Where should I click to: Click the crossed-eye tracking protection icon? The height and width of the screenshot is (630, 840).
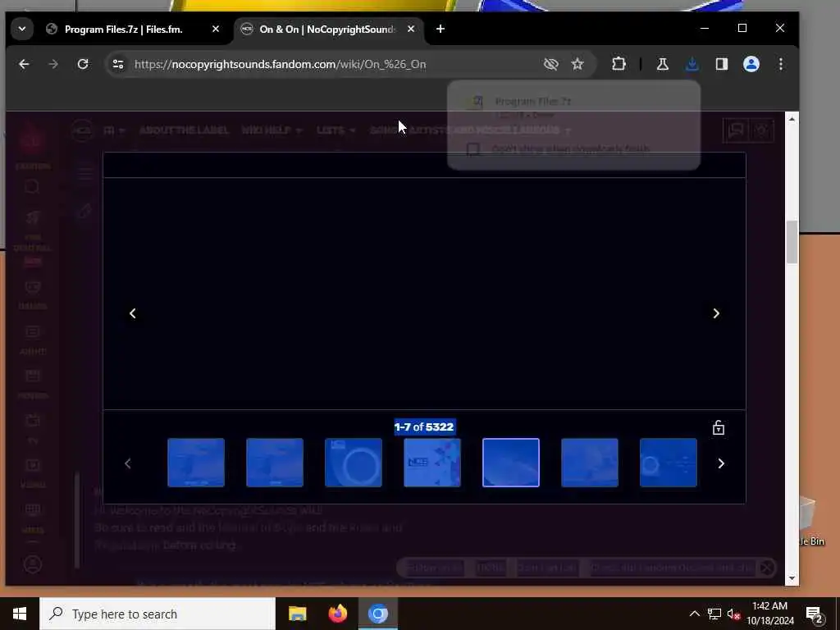pyautogui.click(x=550, y=64)
